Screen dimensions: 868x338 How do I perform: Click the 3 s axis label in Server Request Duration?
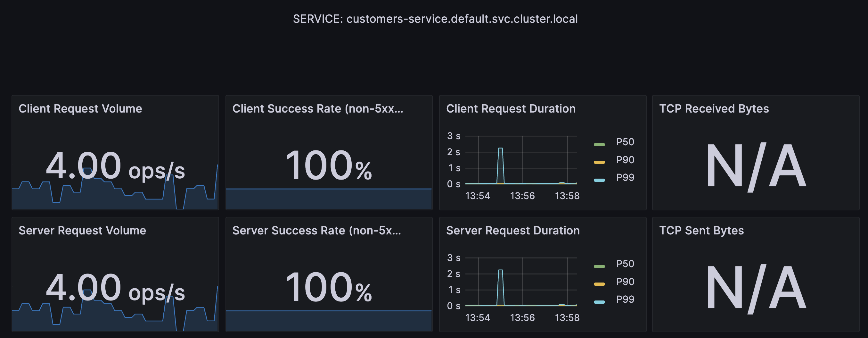(x=454, y=258)
